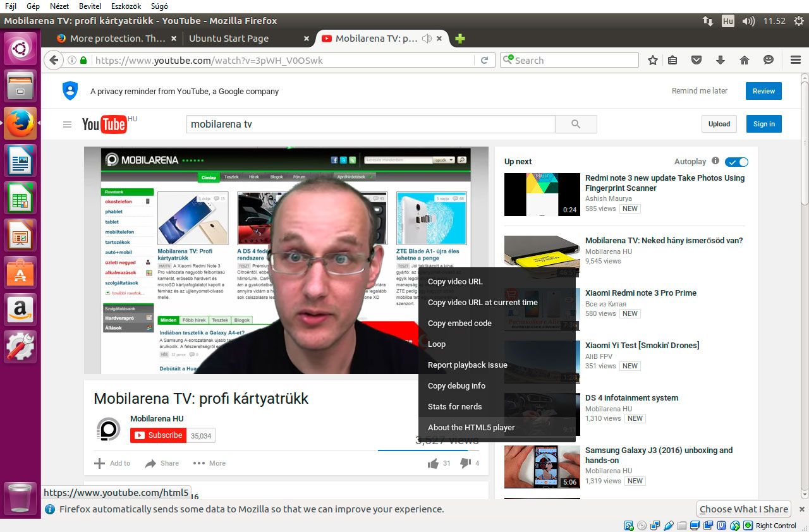Show bookmarks list icon
The width and height of the screenshot is (809, 532).
coord(672,60)
